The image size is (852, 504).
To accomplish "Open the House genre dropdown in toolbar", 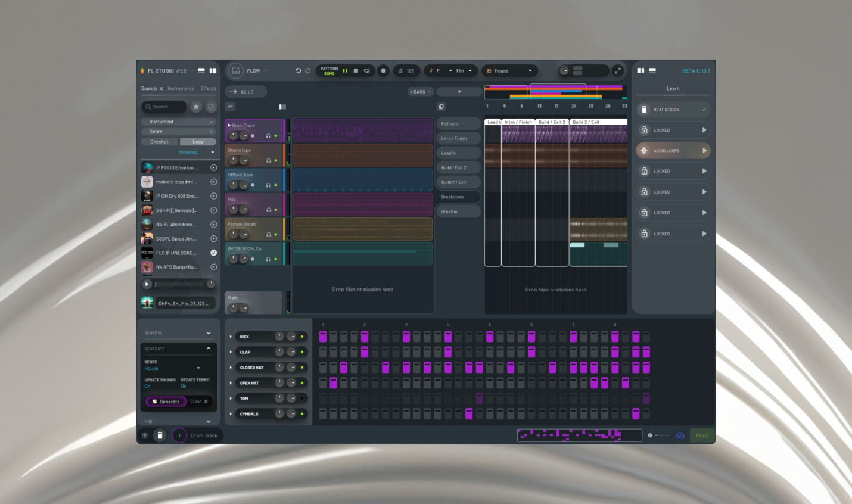I will tap(509, 70).
